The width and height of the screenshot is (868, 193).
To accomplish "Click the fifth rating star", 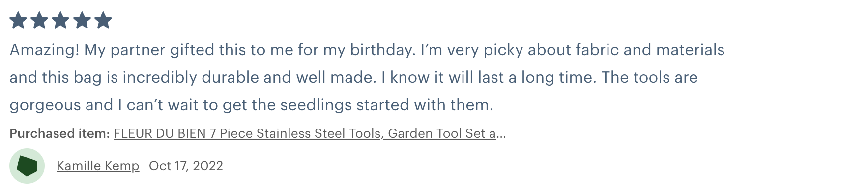I will [103, 21].
